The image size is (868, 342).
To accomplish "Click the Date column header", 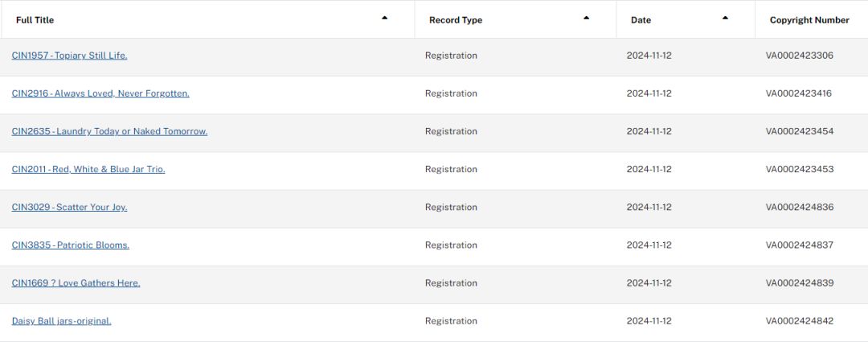I will [641, 20].
